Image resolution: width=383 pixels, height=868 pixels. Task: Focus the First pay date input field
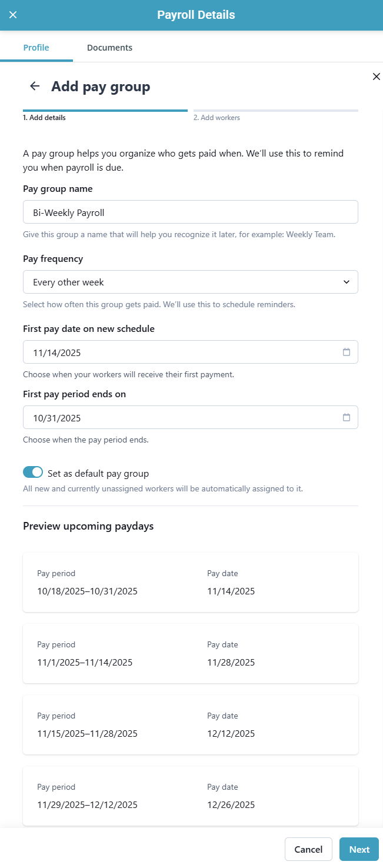point(176,352)
